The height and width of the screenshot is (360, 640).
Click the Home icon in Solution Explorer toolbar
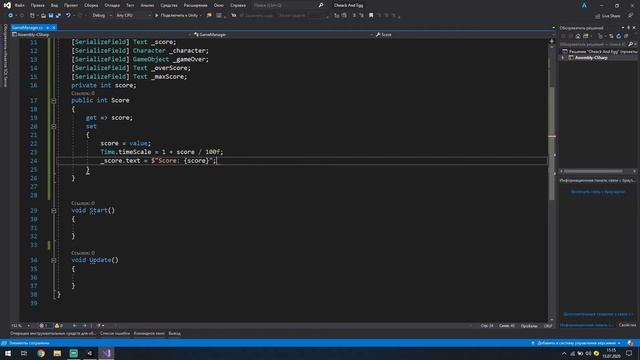pyautogui.click(x=578, y=36)
